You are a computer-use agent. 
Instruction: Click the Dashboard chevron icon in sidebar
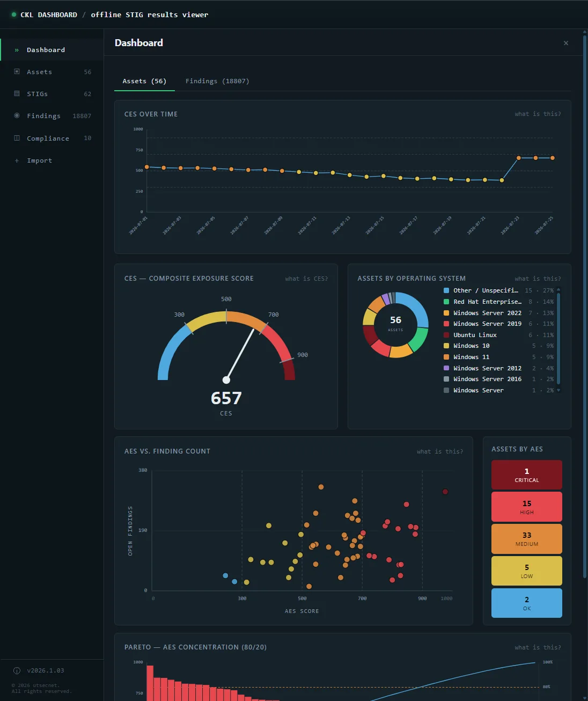tap(17, 50)
